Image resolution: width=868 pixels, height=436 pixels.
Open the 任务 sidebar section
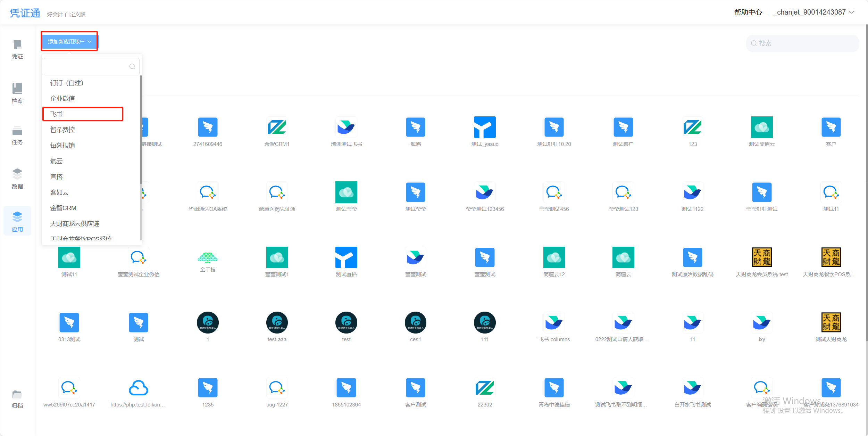click(17, 135)
